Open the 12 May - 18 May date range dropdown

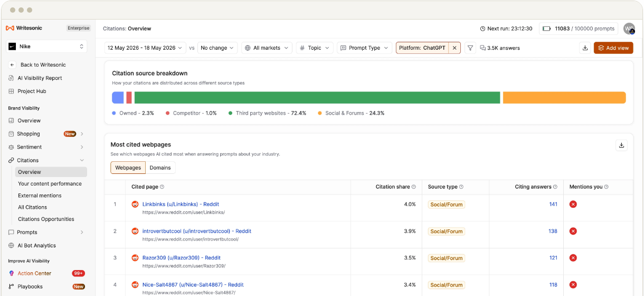(x=145, y=48)
